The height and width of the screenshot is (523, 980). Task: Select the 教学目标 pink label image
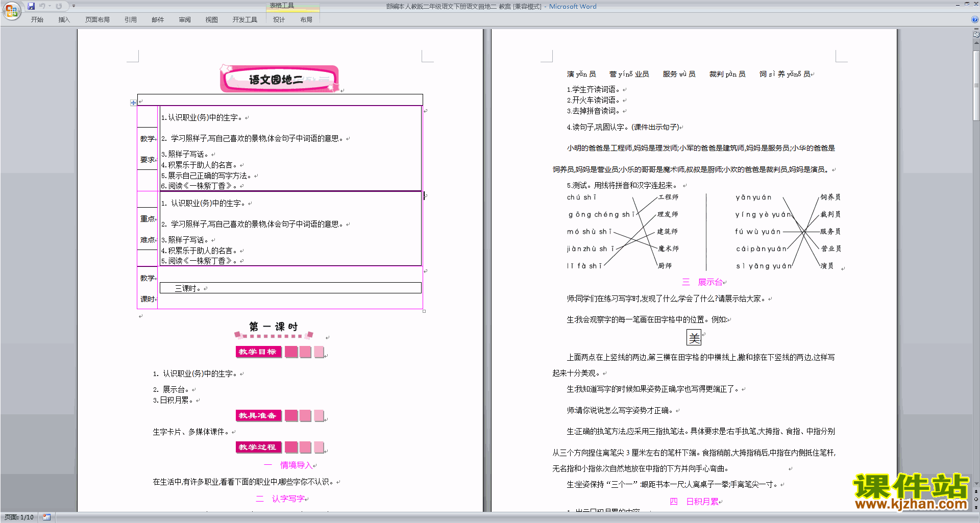[x=280, y=352]
